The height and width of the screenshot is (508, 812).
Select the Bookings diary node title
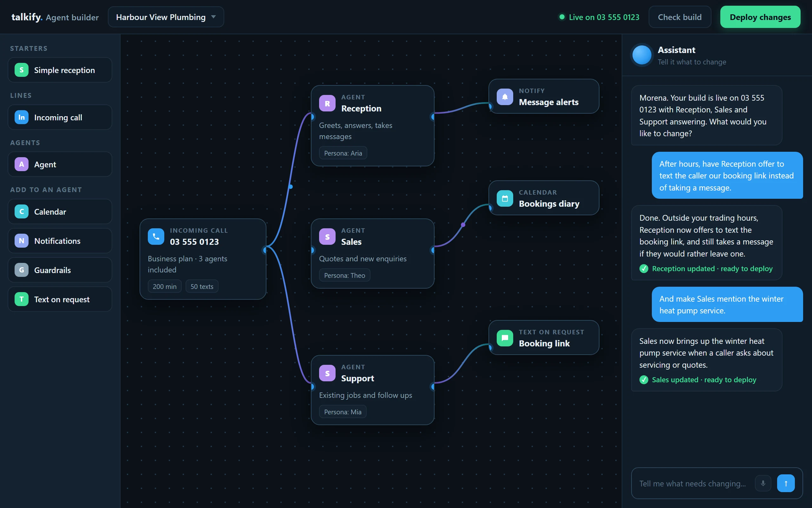(x=549, y=204)
